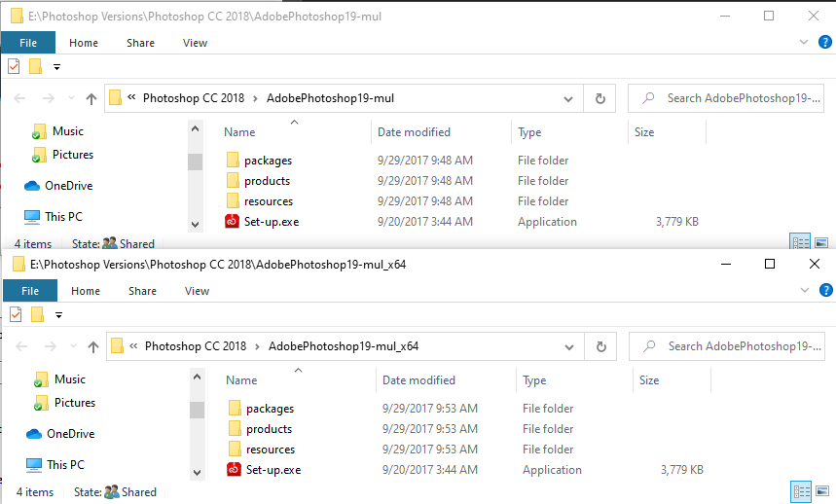Expand the ribbon in the top window

pyautogui.click(x=804, y=43)
